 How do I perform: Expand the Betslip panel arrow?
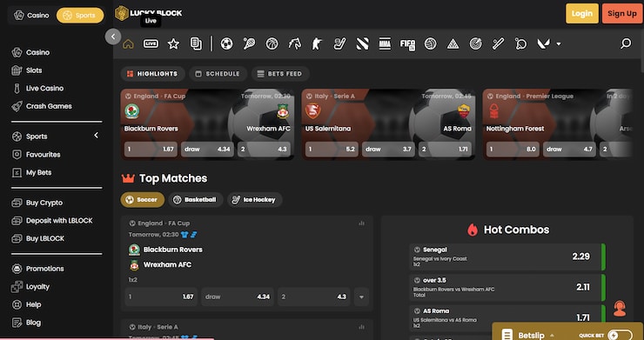coord(552,335)
